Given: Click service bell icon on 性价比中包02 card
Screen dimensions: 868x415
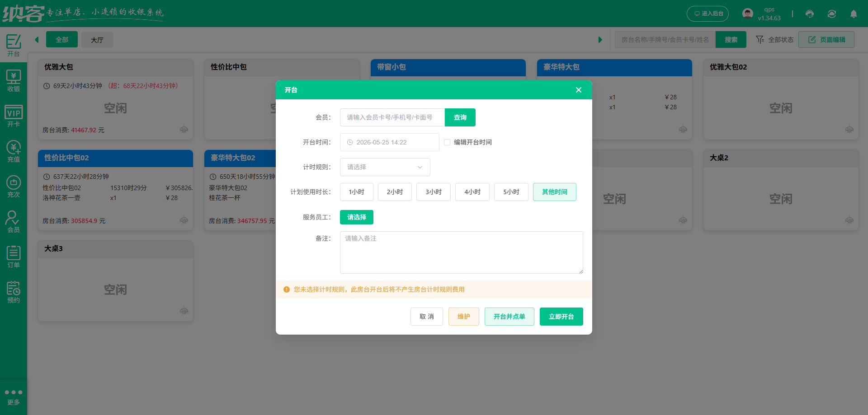Looking at the screenshot, I should point(184,220).
